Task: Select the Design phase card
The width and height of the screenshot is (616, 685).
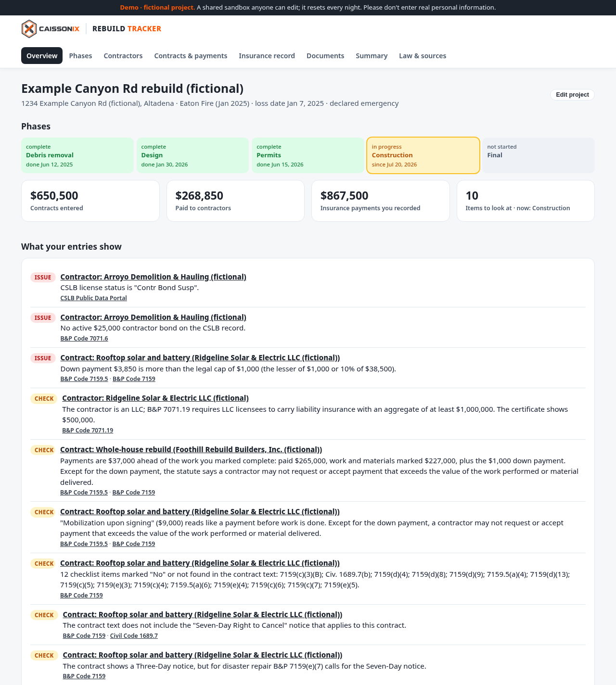Action: (x=192, y=155)
